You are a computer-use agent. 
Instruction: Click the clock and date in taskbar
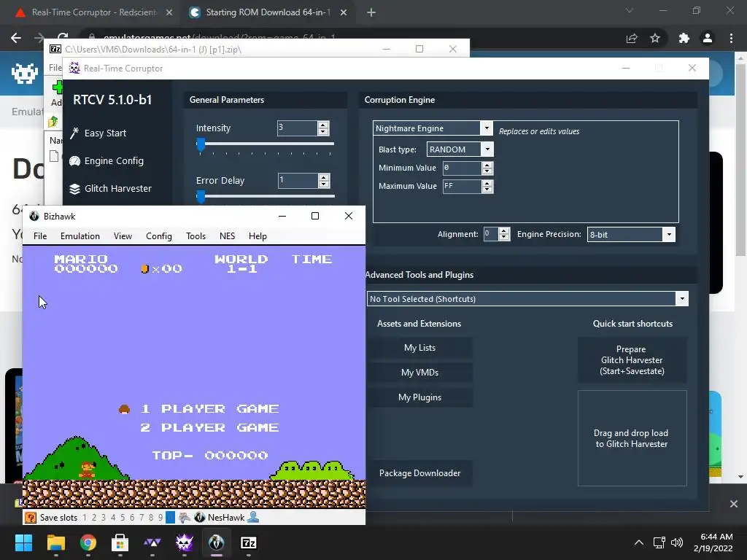point(713,542)
